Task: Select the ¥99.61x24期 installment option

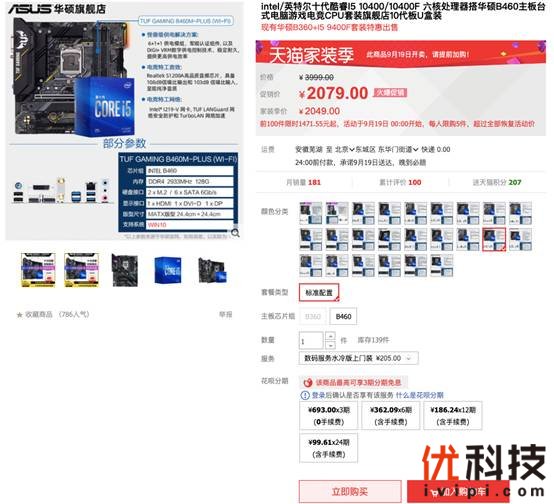Action: pos(329,448)
